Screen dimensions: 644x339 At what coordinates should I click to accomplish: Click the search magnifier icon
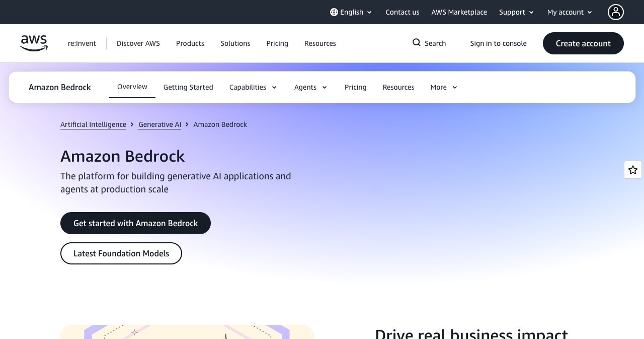pyautogui.click(x=417, y=43)
